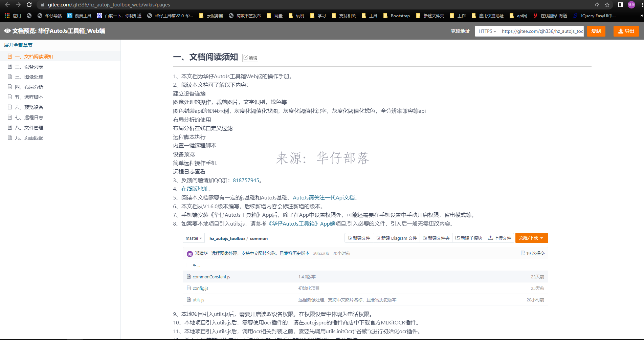Viewport: 644px width, 340px height.
Task: Click 新建文件 in embedded repo image
Action: [359, 238]
